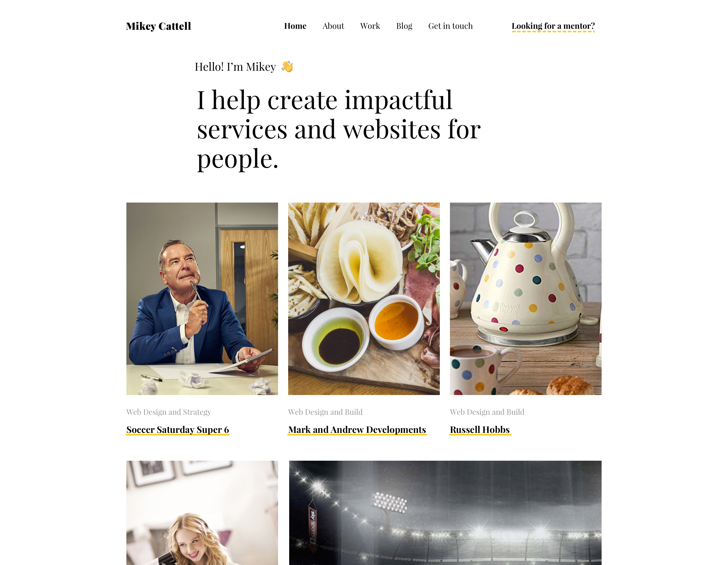Screen dimensions: 728x565
Task: Click the Mikey Cattell site logo
Action: 158,26
